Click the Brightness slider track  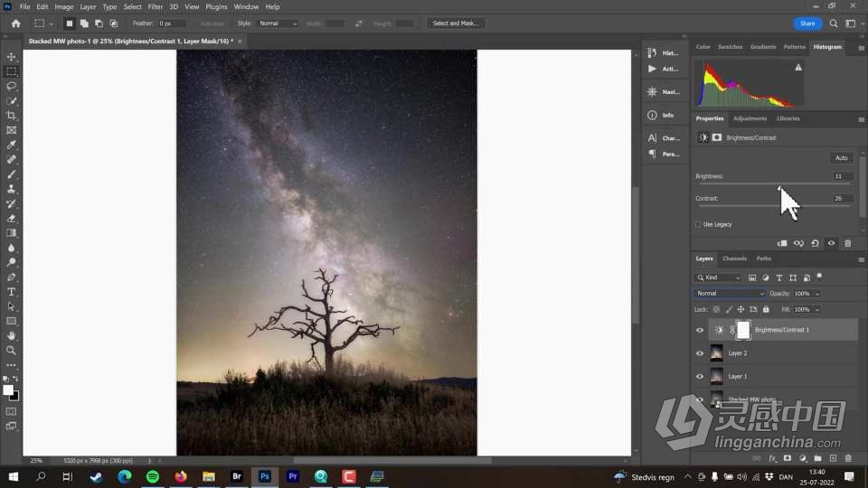click(775, 184)
